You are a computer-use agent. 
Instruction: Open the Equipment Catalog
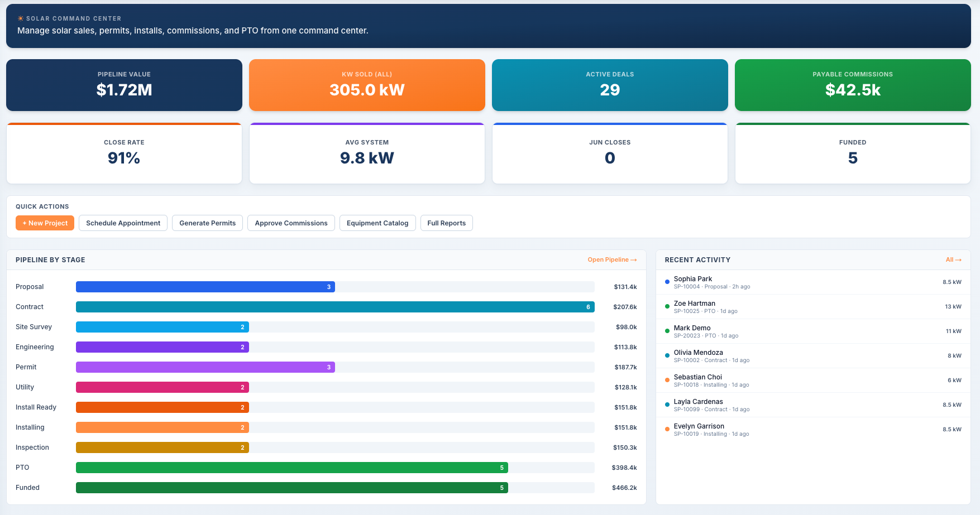point(377,223)
